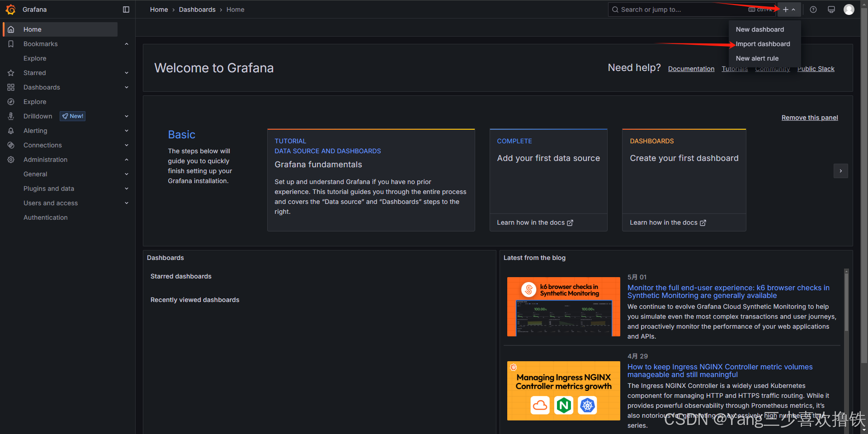This screenshot has width=868, height=434.
Task: Click the Bookmarks icon in sidebar
Action: tap(11, 44)
